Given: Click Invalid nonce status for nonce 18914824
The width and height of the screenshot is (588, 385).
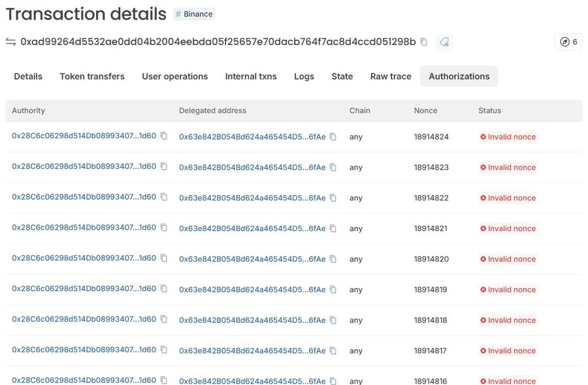Looking at the screenshot, I should (508, 137).
